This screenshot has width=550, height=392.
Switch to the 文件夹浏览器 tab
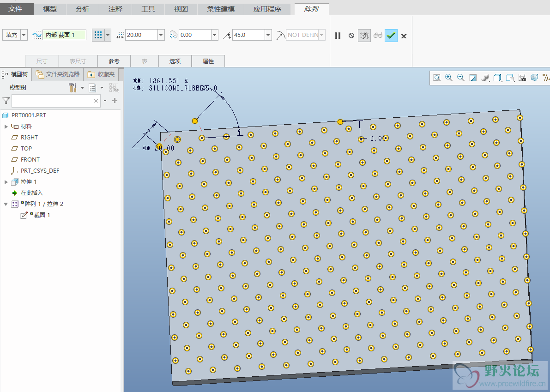click(x=58, y=74)
